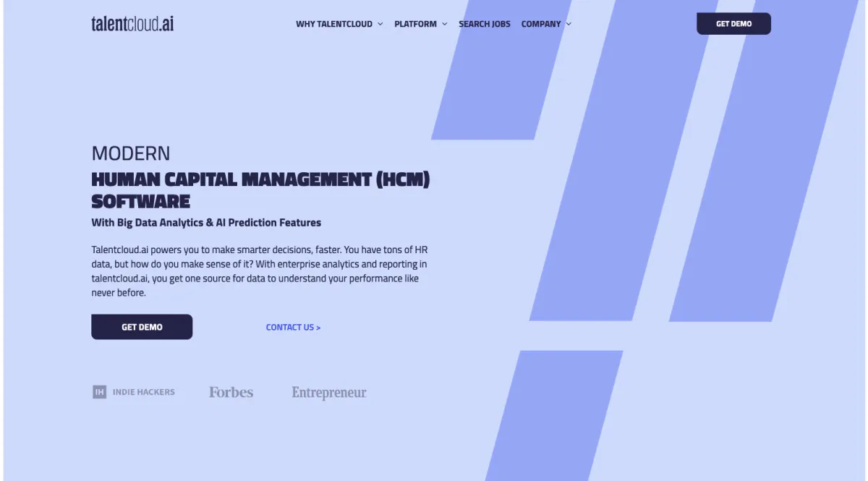Click the Entrepreneur logo
868x481 pixels.
pos(329,393)
